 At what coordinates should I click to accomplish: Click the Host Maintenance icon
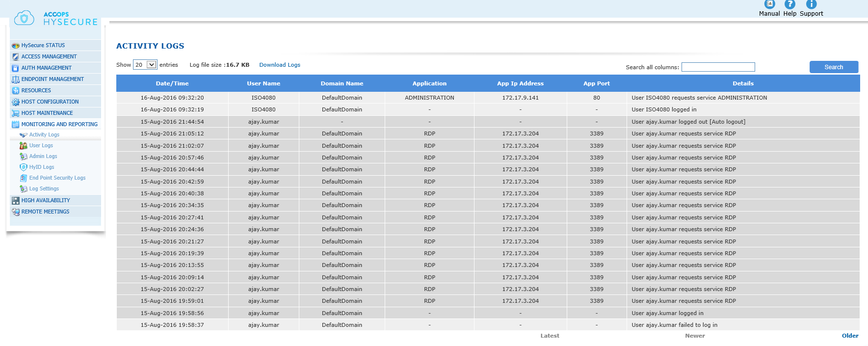pyautogui.click(x=16, y=113)
